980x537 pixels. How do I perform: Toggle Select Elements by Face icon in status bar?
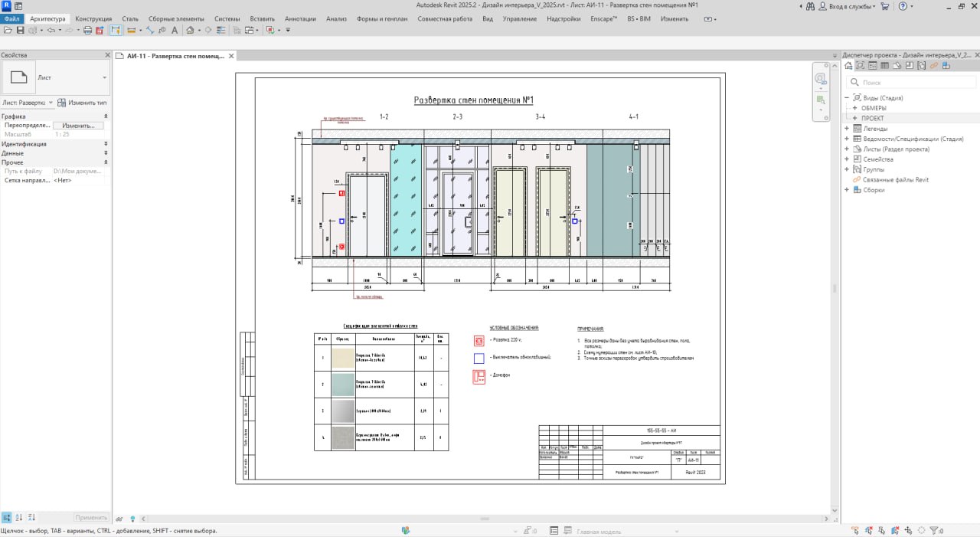(894, 531)
